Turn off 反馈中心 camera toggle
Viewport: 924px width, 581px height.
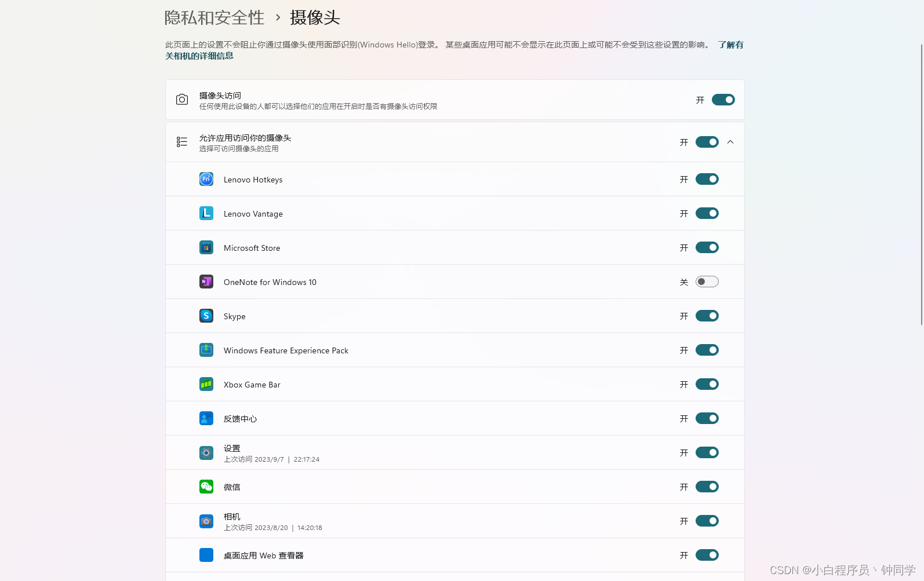(x=707, y=418)
